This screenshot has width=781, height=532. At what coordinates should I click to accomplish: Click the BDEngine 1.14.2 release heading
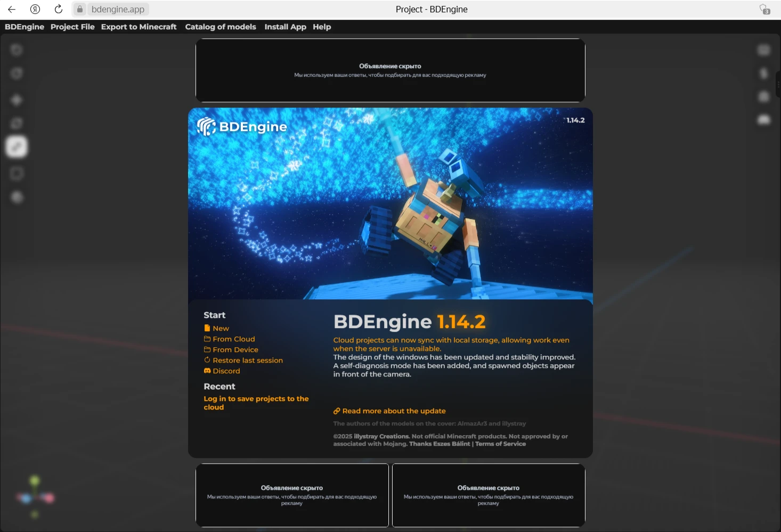tap(409, 322)
